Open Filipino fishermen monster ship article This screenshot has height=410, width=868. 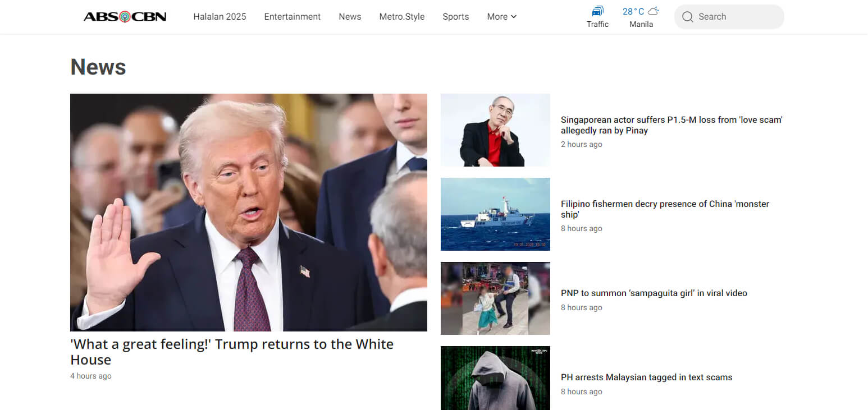[x=665, y=209]
